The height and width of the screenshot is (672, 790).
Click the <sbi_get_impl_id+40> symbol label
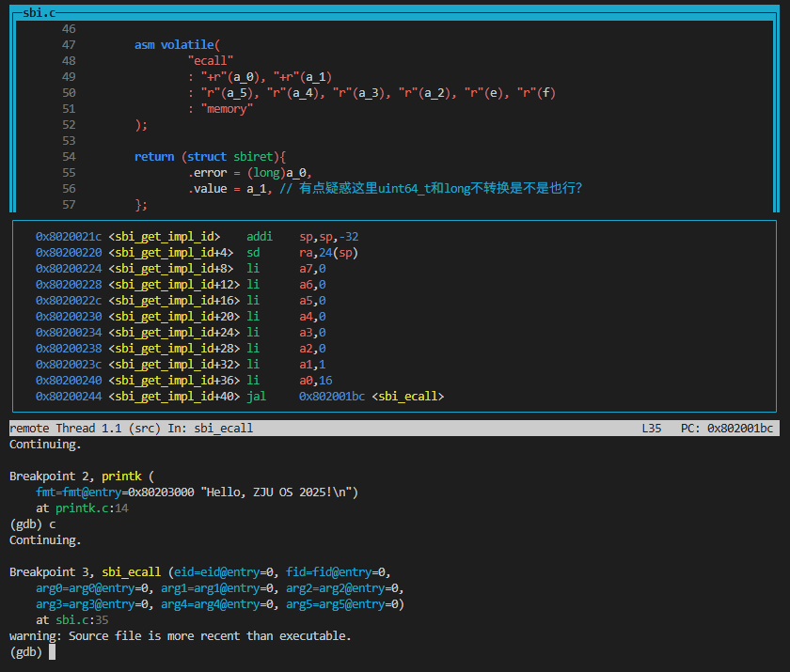(x=174, y=397)
